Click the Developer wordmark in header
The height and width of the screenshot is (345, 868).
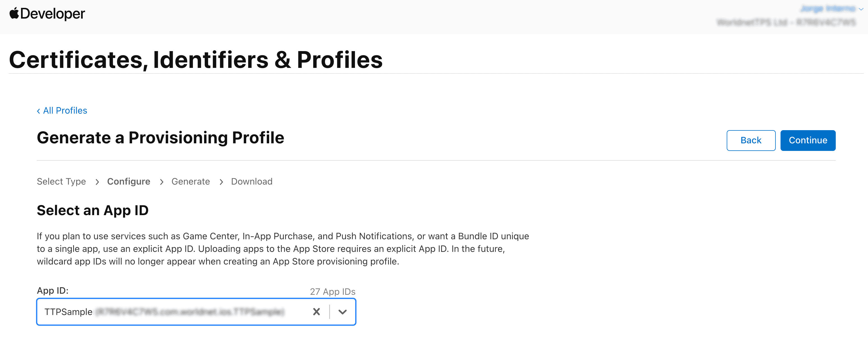(52, 14)
